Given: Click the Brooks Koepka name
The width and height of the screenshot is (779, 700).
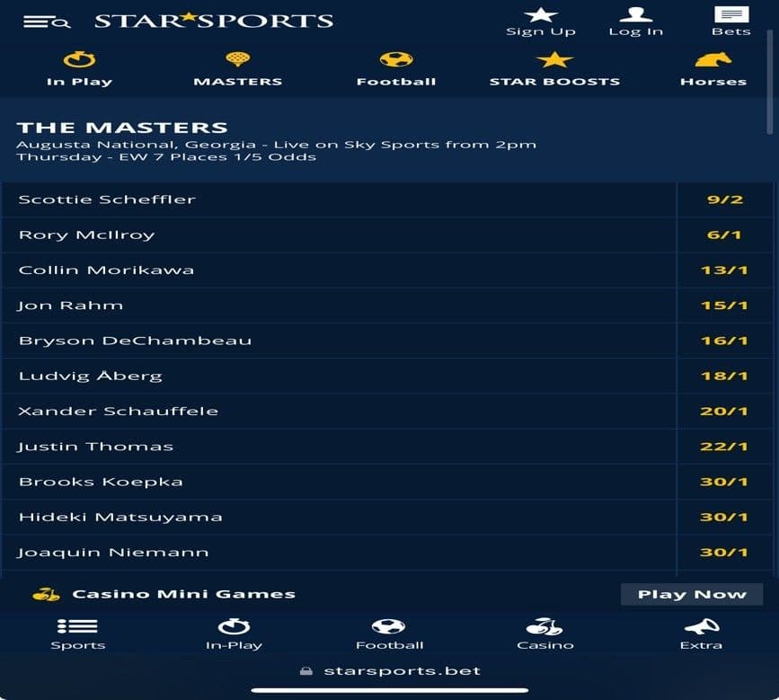Looking at the screenshot, I should [x=101, y=482].
